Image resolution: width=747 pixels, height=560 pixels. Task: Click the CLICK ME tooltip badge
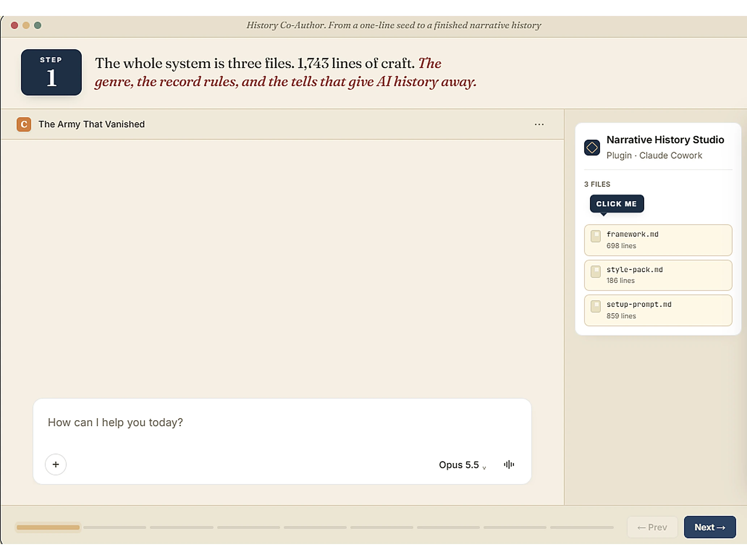click(x=616, y=204)
